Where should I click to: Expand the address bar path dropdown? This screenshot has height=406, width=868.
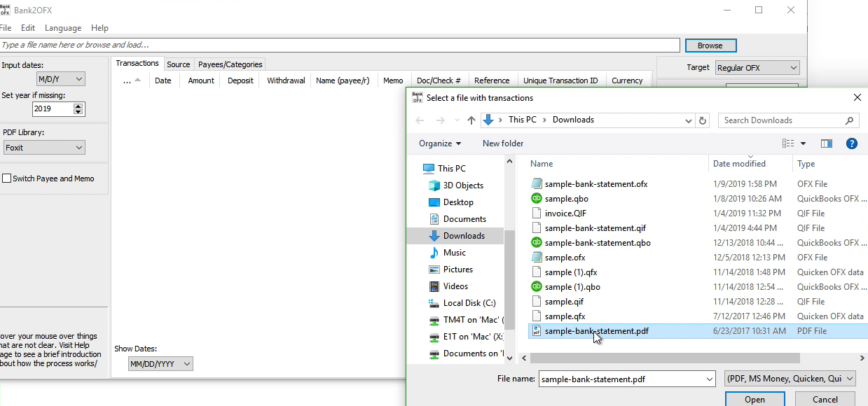pos(689,120)
